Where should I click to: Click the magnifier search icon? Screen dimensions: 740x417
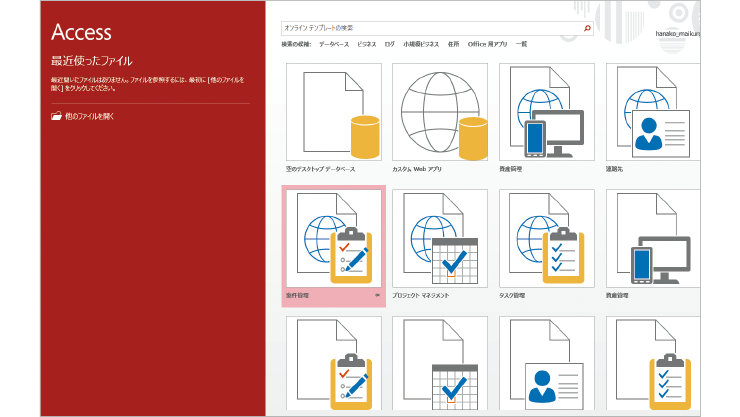tap(587, 28)
